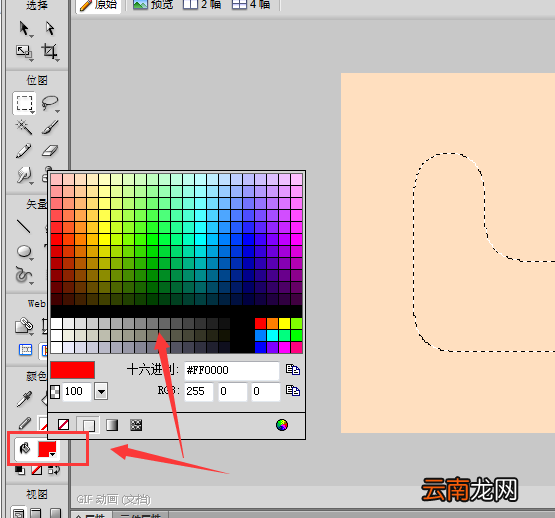
Task: Select the Eraser tool
Action: point(50,151)
